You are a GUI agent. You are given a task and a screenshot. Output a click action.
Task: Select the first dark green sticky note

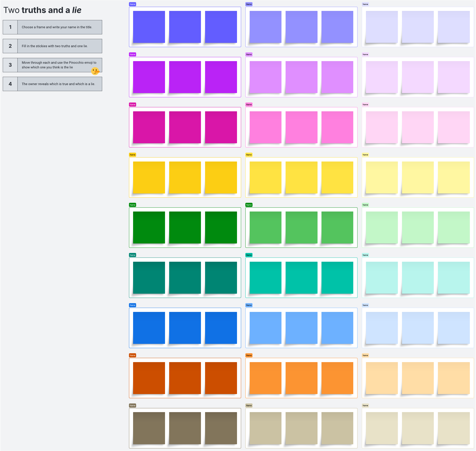coord(149,227)
